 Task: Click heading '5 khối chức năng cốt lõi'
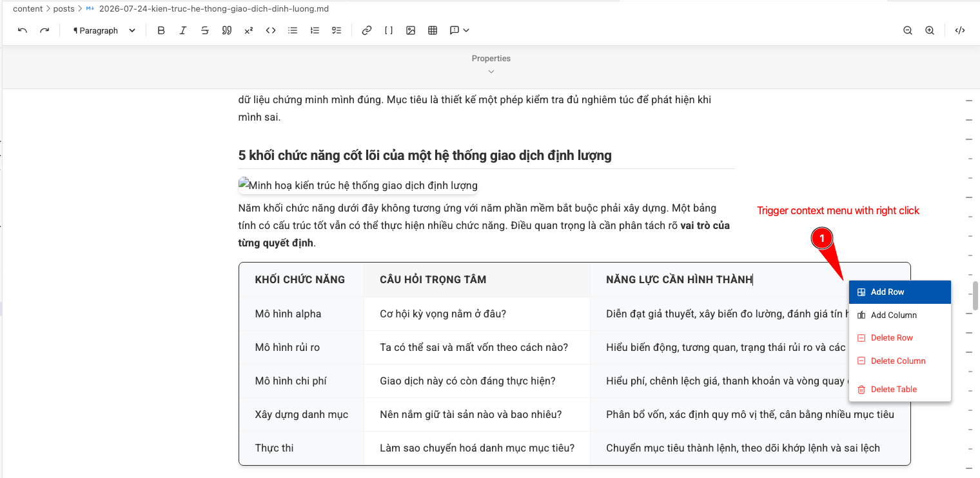pos(425,155)
